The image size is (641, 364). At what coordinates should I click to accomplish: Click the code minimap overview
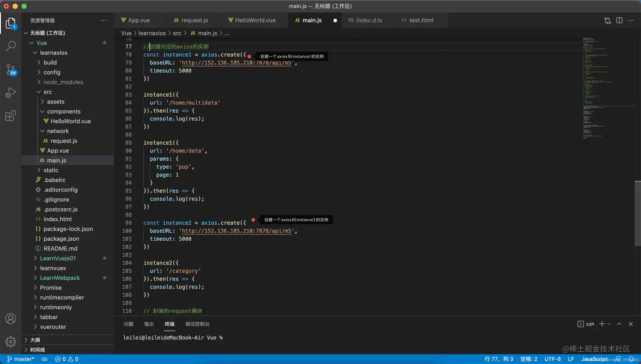pyautogui.click(x=608, y=88)
